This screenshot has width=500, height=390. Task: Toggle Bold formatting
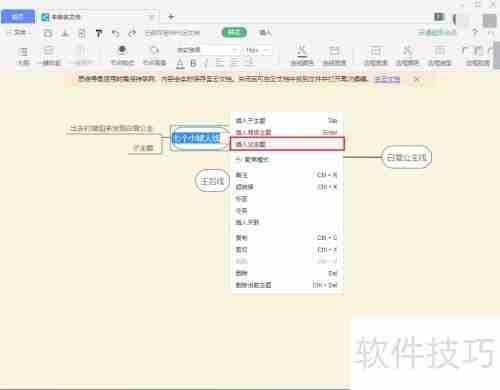(193, 63)
